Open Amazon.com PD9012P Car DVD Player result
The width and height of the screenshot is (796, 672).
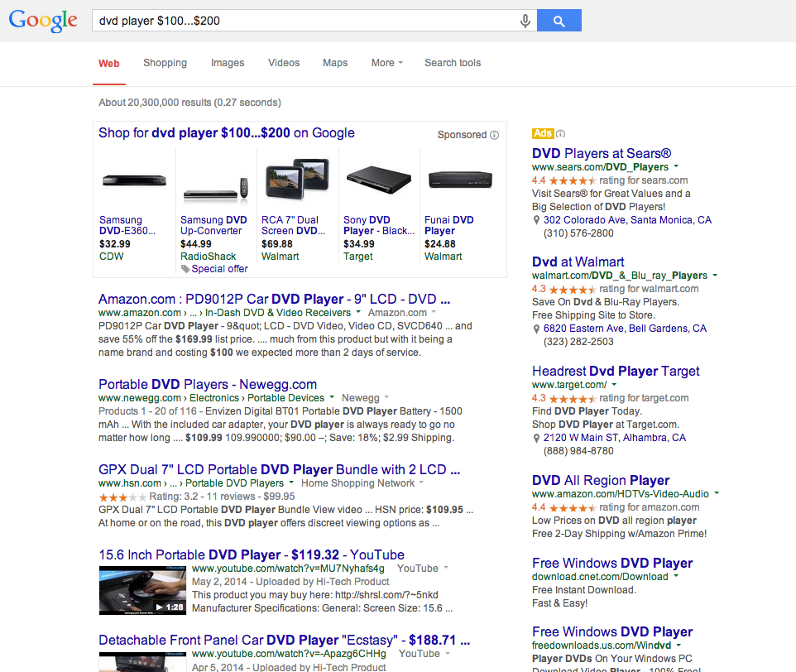pos(274,299)
